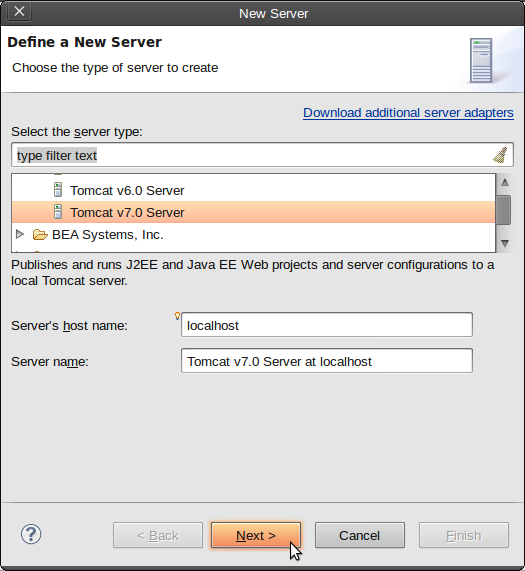Click the Server name text field
The image size is (525, 571).
coord(327,361)
